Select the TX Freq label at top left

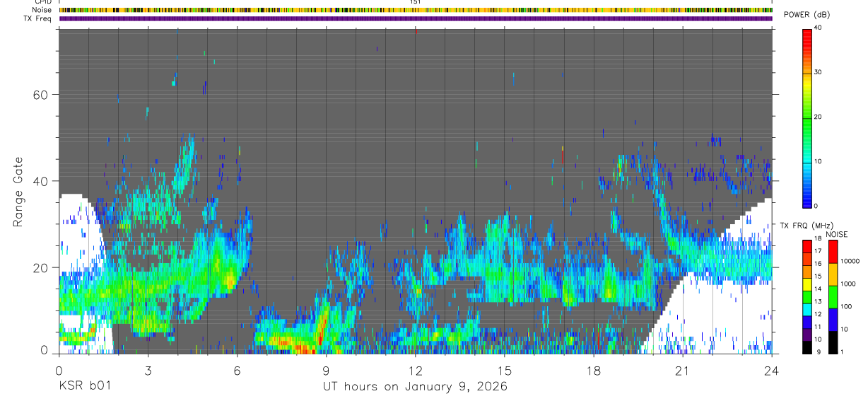click(37, 18)
